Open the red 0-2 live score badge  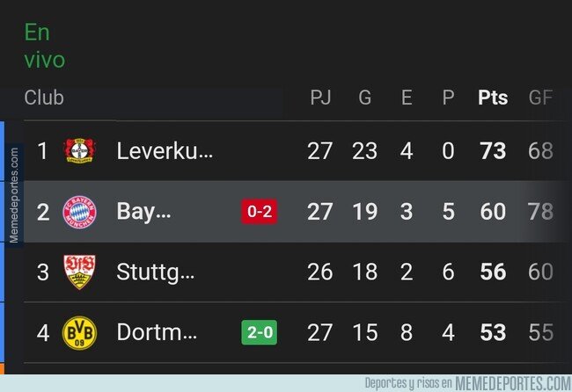(260, 211)
